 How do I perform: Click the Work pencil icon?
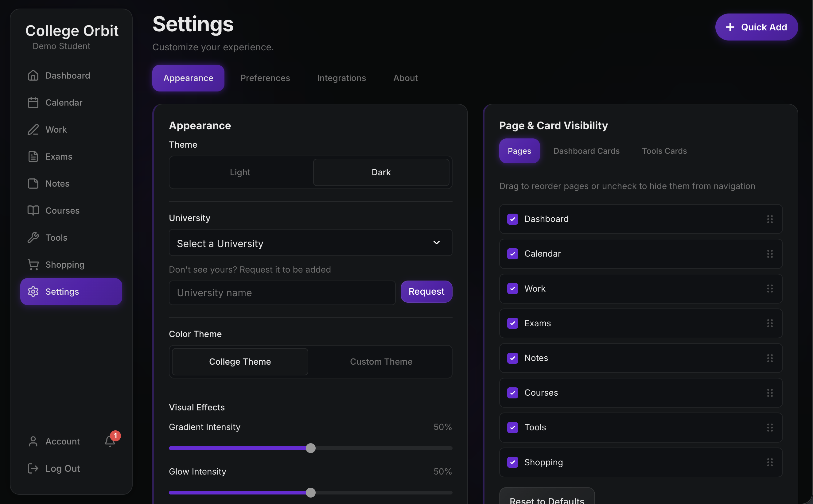33,130
